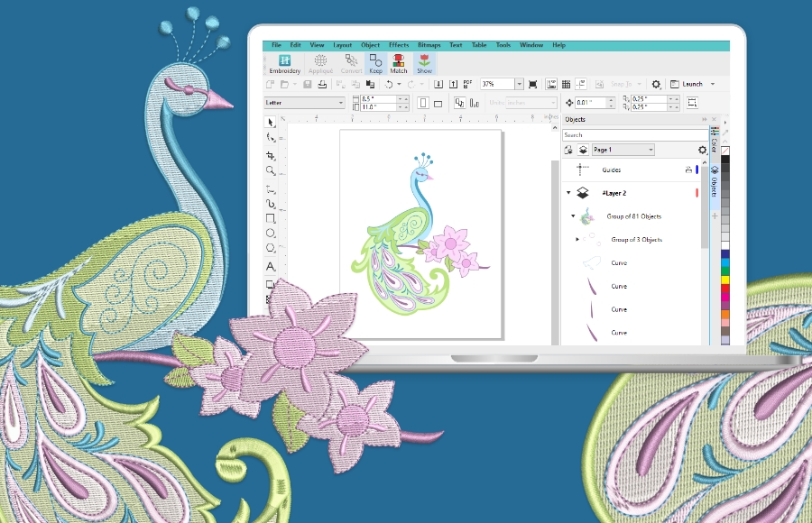Select the Pick tool arrow
The height and width of the screenshot is (523, 812).
271,122
